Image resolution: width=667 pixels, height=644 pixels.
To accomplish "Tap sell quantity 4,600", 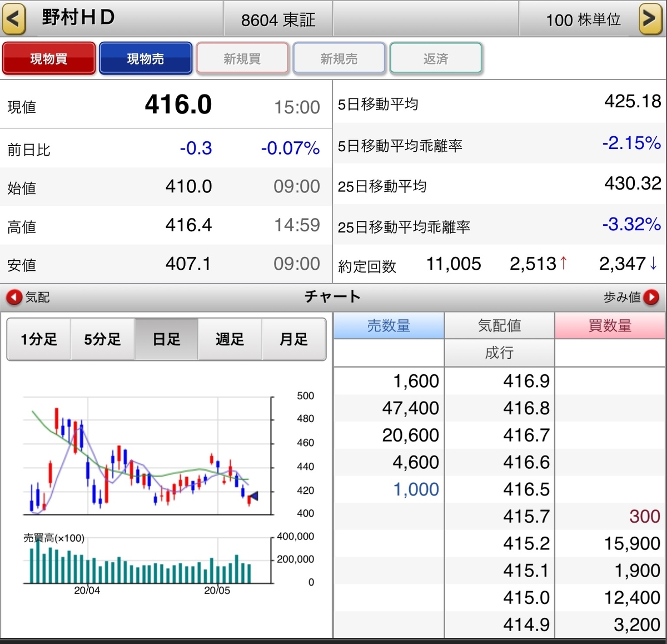I will (416, 462).
